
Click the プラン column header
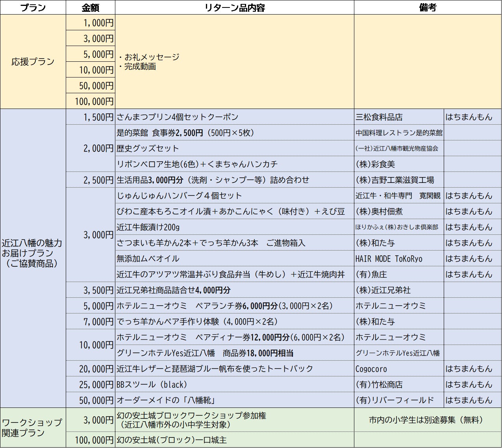click(x=33, y=7)
